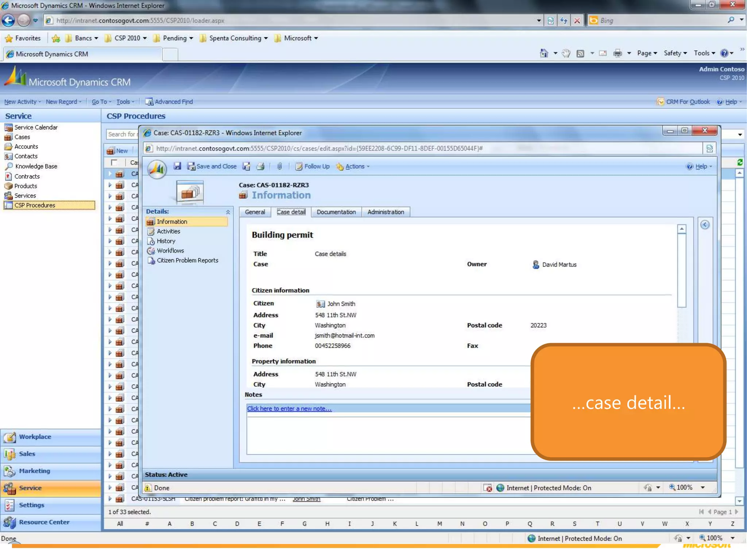Image resolution: width=747 pixels, height=560 pixels.
Task: Click the link to enter a new note
Action: pos(289,409)
